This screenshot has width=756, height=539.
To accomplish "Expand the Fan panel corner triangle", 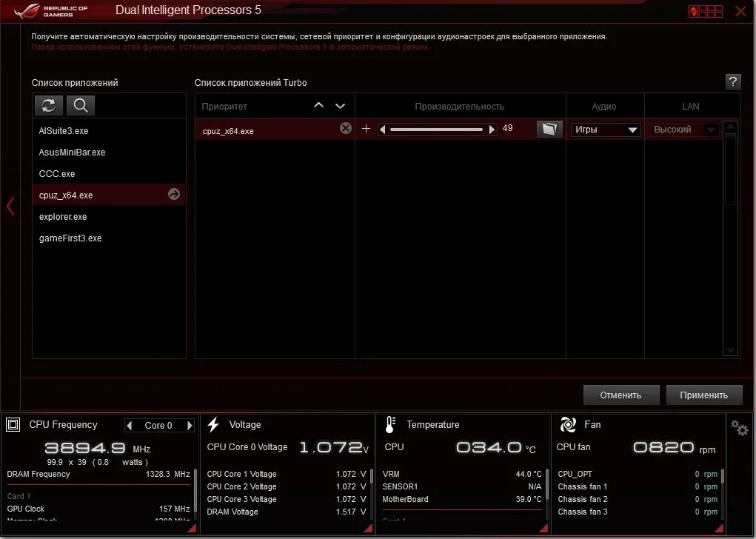I will (720, 528).
